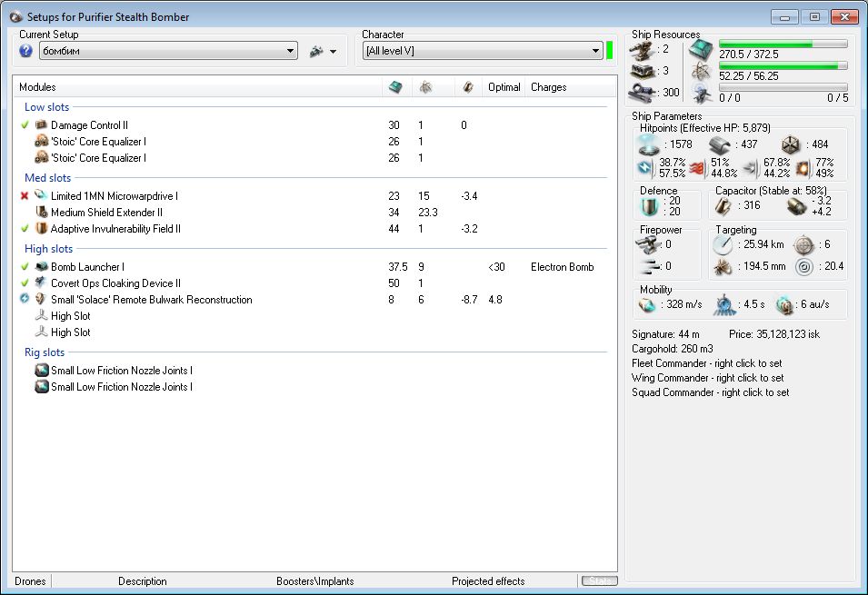The height and width of the screenshot is (595, 868).
Task: Click the Adaptive Invulnerability Field II icon
Action: coord(41,228)
